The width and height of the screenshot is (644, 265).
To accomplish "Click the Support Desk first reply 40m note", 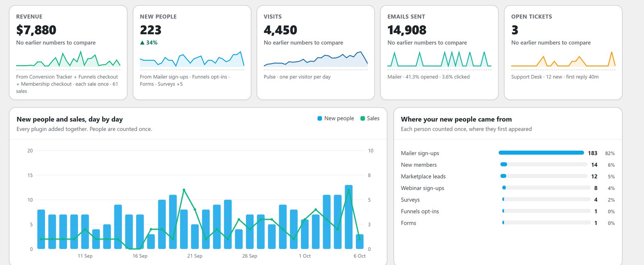I will point(555,77).
